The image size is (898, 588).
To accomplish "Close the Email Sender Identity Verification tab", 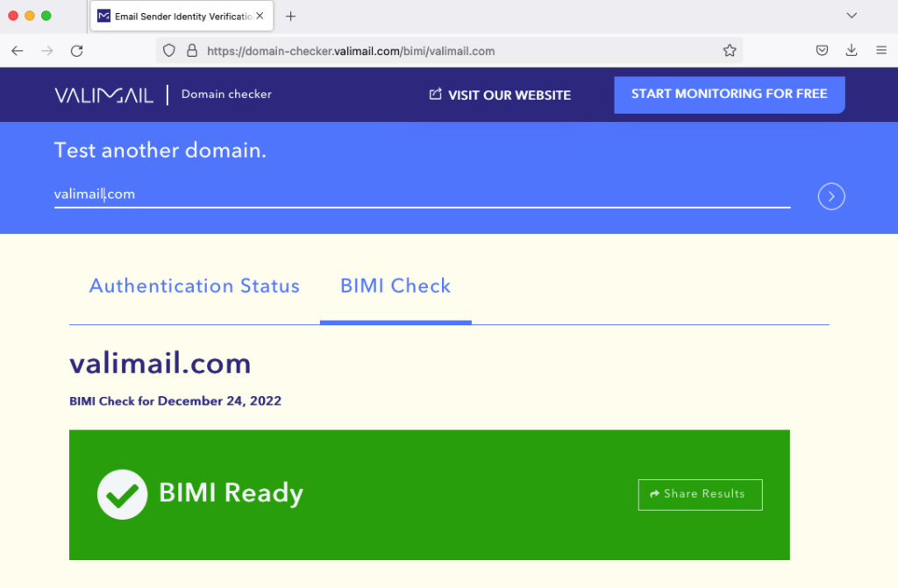I will point(260,16).
